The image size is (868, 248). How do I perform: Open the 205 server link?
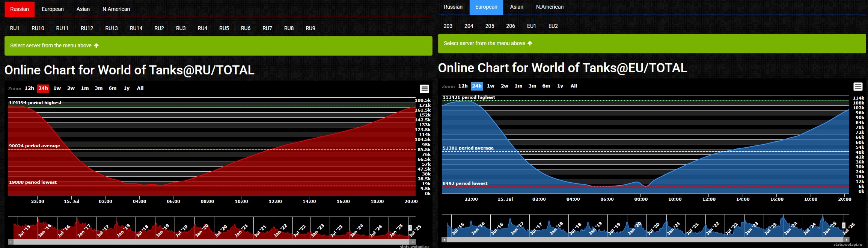[490, 26]
